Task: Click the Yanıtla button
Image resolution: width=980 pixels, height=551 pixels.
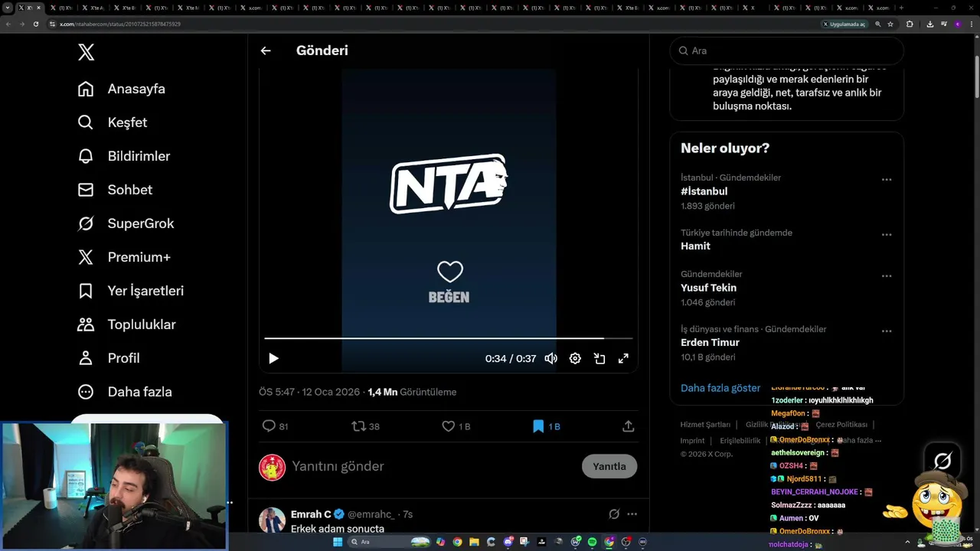Action: click(609, 466)
